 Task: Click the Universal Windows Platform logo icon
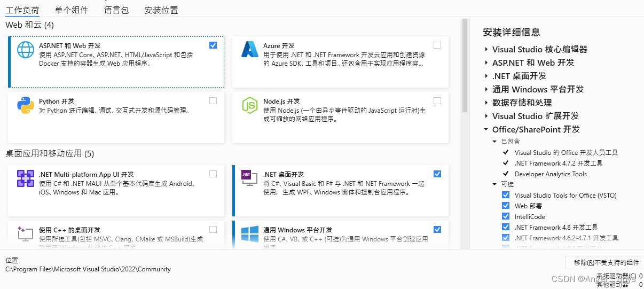pos(250,234)
